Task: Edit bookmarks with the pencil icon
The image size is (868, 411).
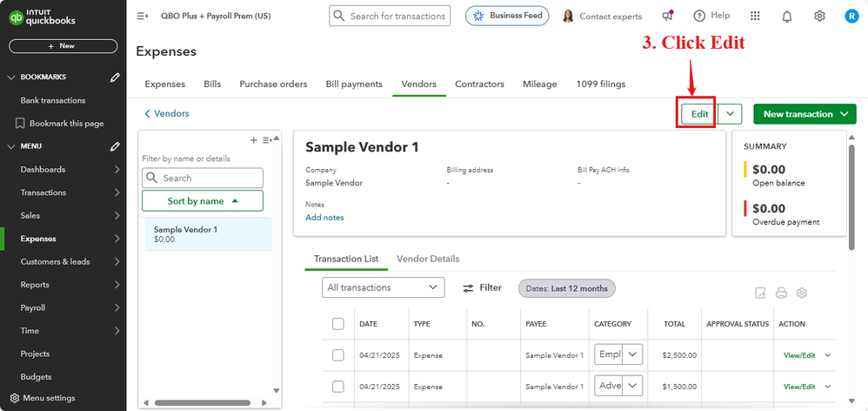Action: coord(115,77)
